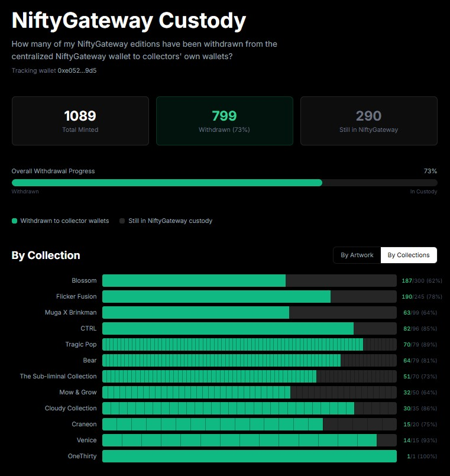Click The Sub-liminal Collection bar
Screen dimensions: 450x476
250,377
